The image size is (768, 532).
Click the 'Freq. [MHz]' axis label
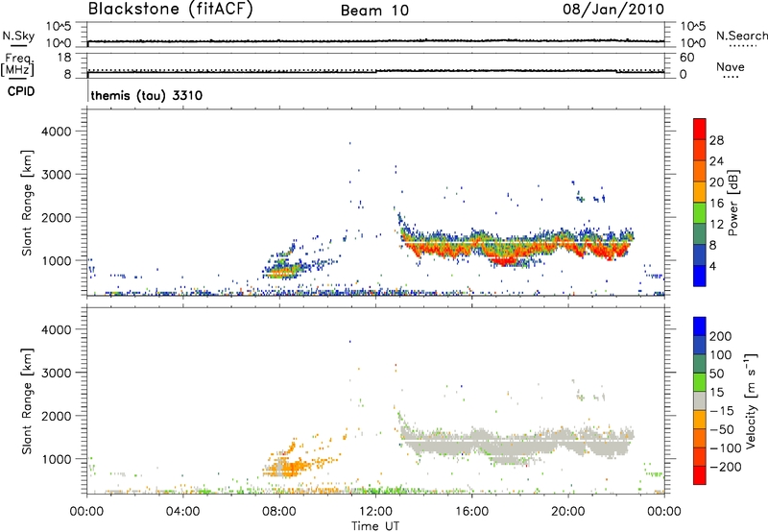click(x=18, y=64)
